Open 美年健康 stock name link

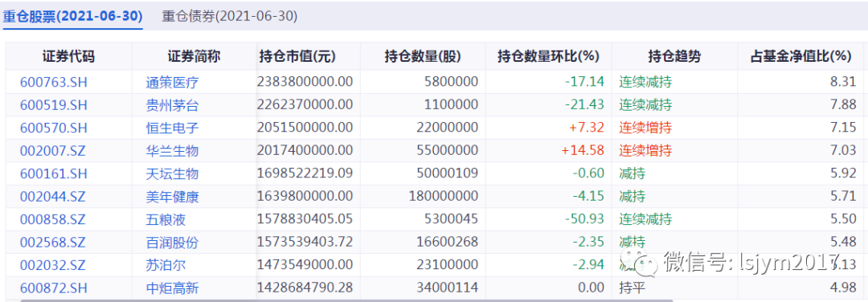[172, 196]
